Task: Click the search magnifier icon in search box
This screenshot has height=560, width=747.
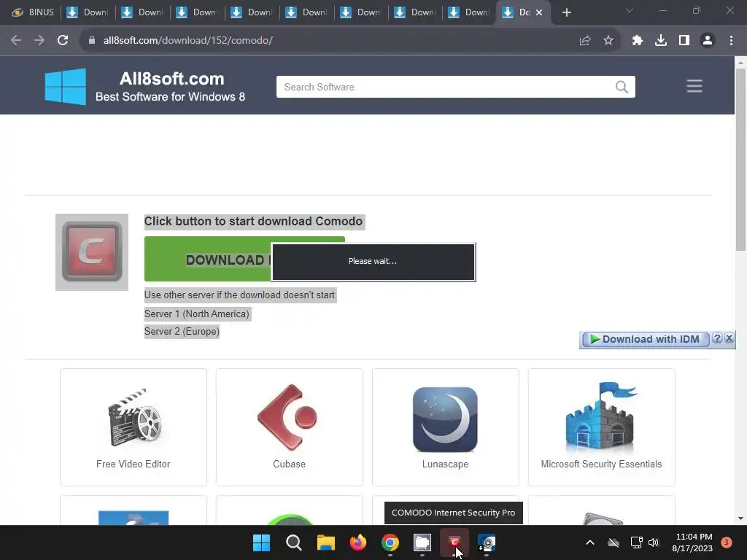Action: [622, 87]
